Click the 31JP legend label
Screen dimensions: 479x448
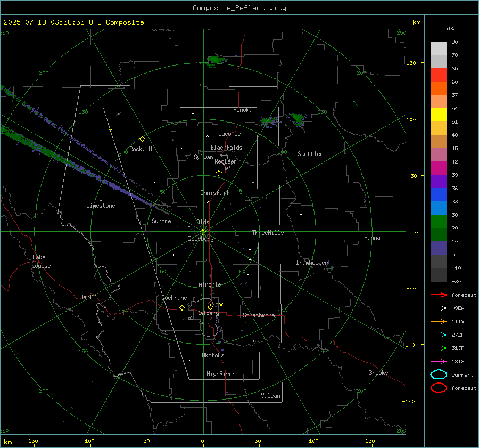coord(458,348)
